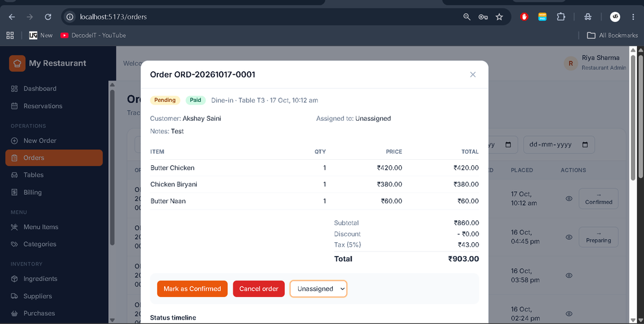
Task: Click the Menu Items utensils icon
Action: [14, 226]
